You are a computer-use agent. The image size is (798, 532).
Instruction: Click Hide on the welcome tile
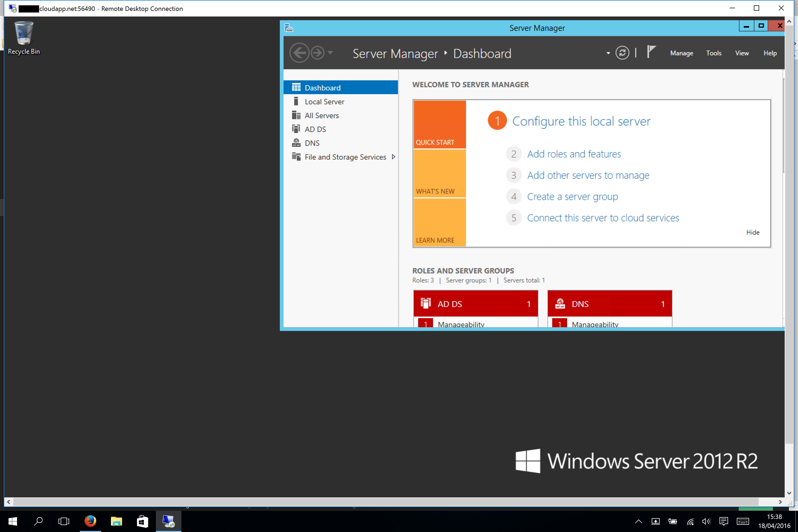point(753,232)
